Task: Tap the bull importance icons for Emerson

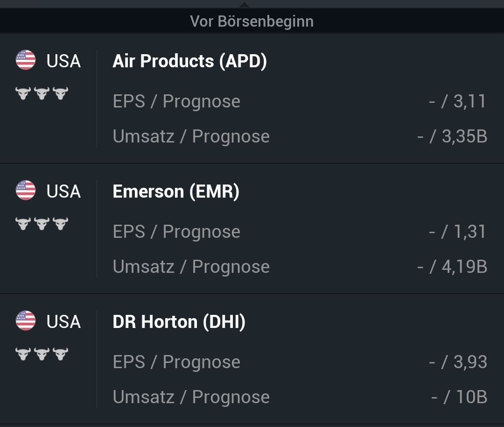Action: (42, 223)
